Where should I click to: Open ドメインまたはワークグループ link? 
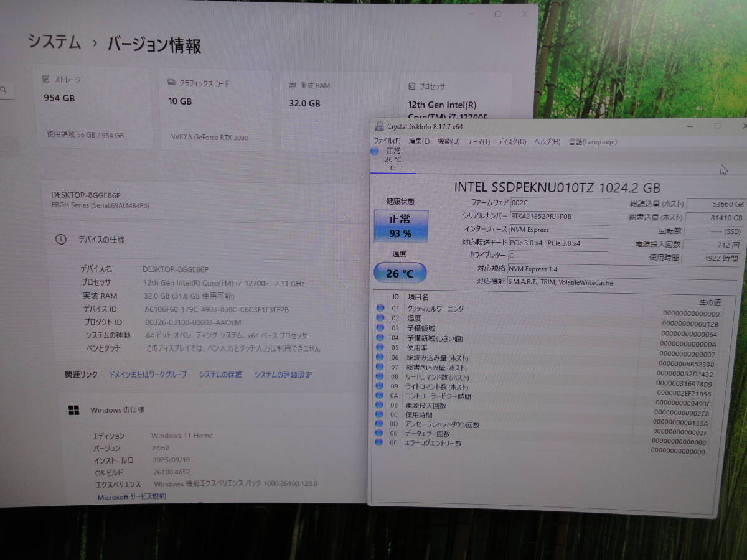(x=148, y=375)
